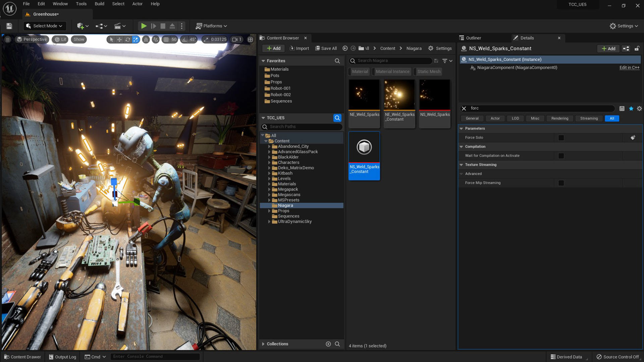644x362 pixels.
Task: Open the Actor menu
Action: [137, 4]
